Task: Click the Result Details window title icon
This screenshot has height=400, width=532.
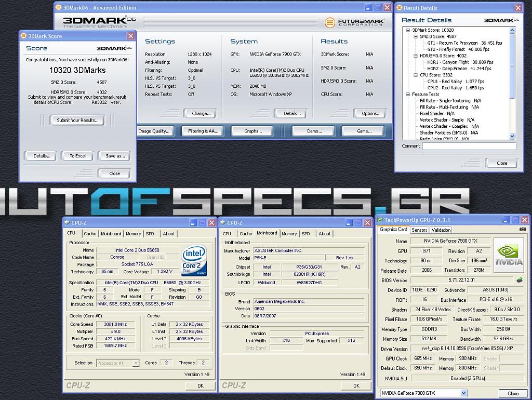Action: [400, 7]
